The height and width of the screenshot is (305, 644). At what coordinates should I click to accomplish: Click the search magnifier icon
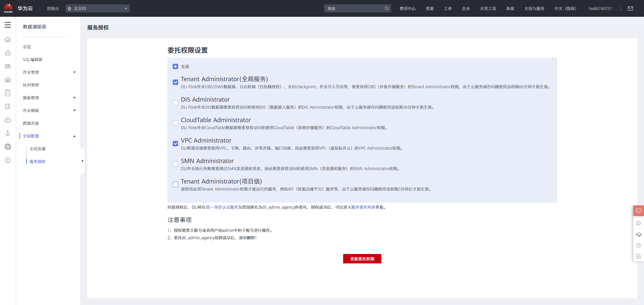pos(387,8)
